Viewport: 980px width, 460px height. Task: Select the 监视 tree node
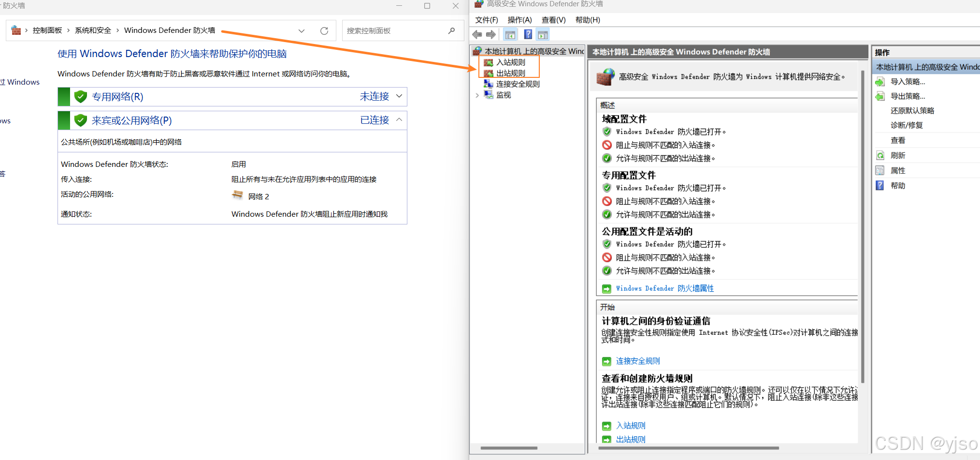(x=503, y=95)
